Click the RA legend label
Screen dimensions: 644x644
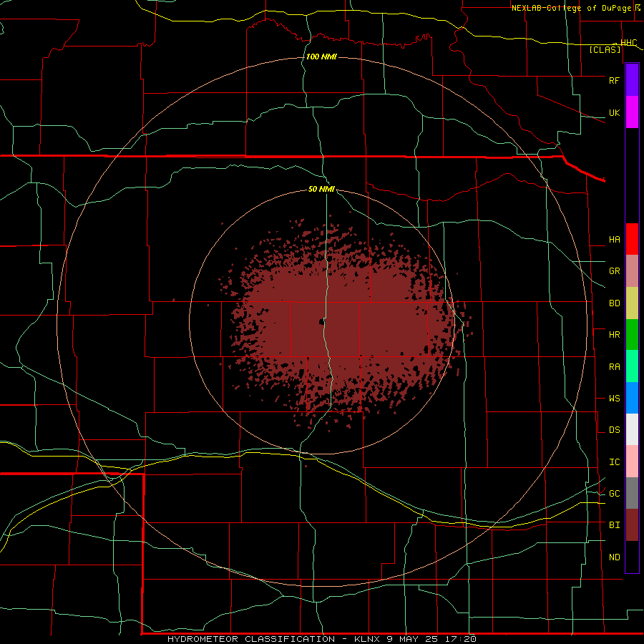tap(615, 367)
